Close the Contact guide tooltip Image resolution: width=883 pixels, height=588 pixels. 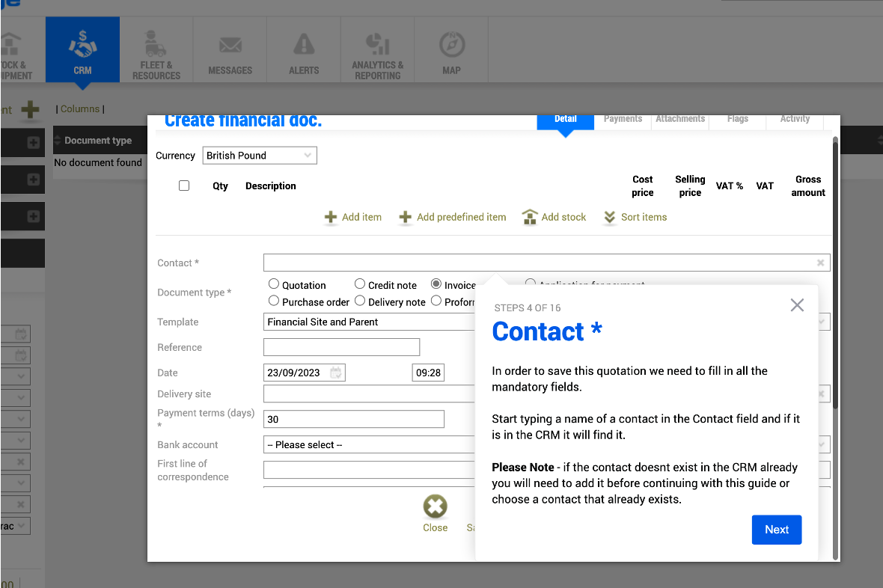(797, 305)
